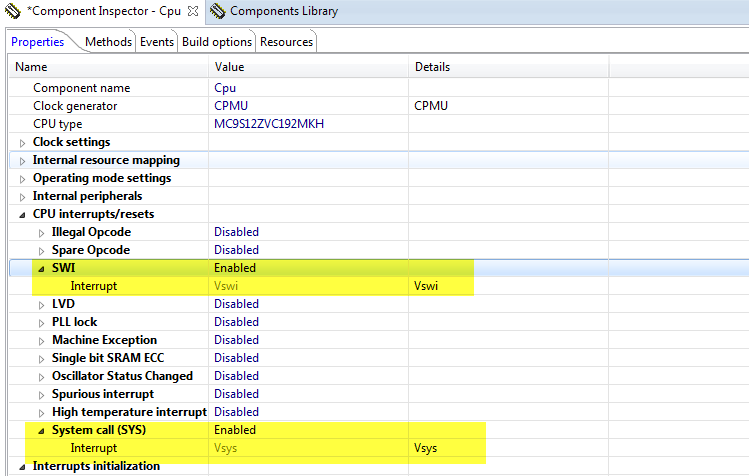The image size is (749, 476).
Task: Expand High temperature interrupt item
Action: coord(42,413)
